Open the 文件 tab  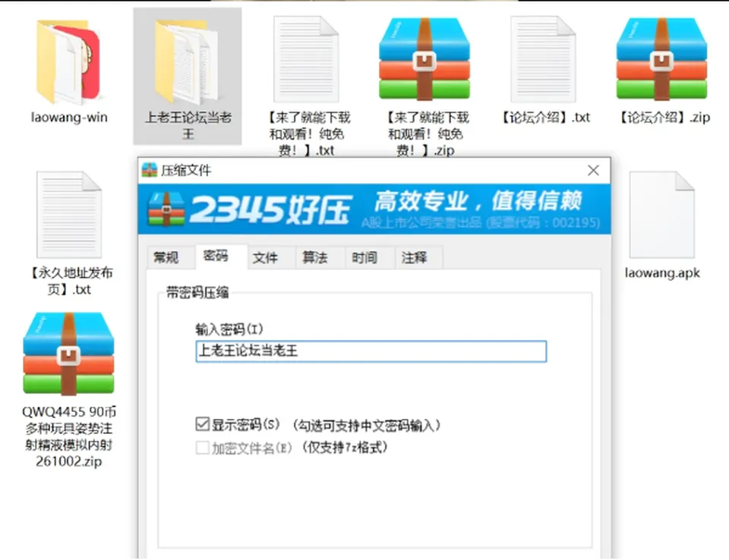[266, 257]
